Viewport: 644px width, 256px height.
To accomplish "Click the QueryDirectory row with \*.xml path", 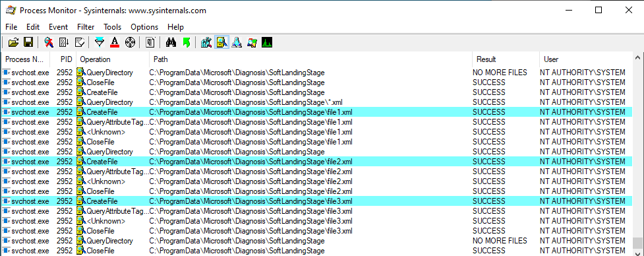I will [316, 102].
